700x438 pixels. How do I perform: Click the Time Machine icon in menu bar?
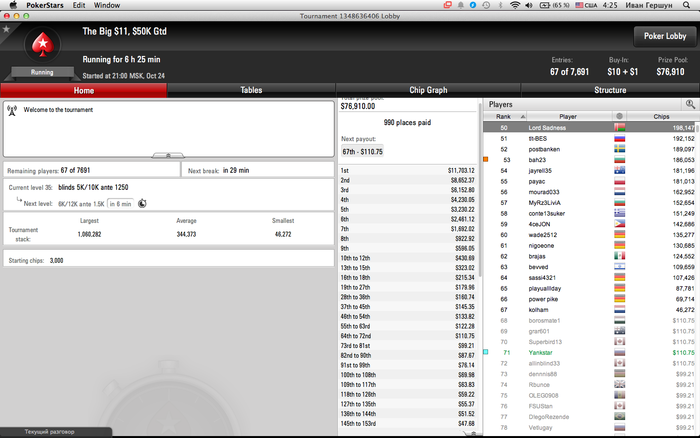tap(486, 5)
